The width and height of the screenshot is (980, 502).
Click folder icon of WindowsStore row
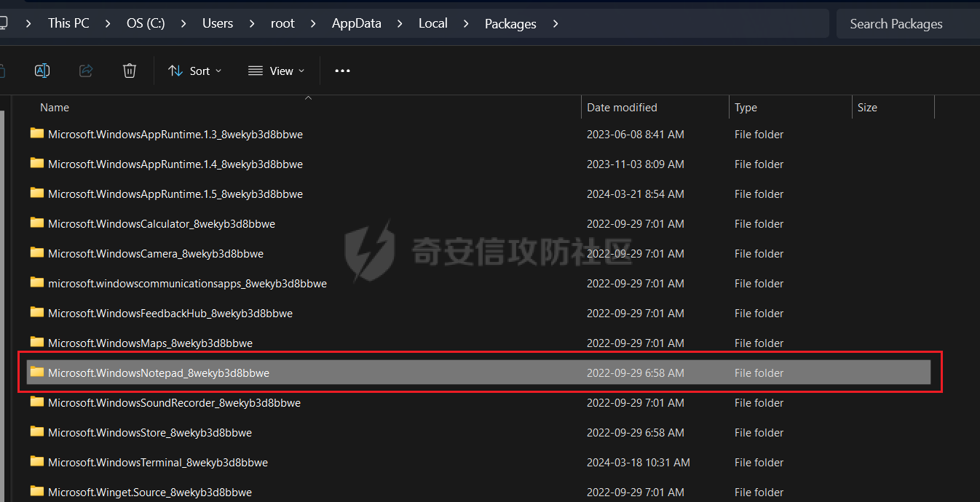coord(37,431)
